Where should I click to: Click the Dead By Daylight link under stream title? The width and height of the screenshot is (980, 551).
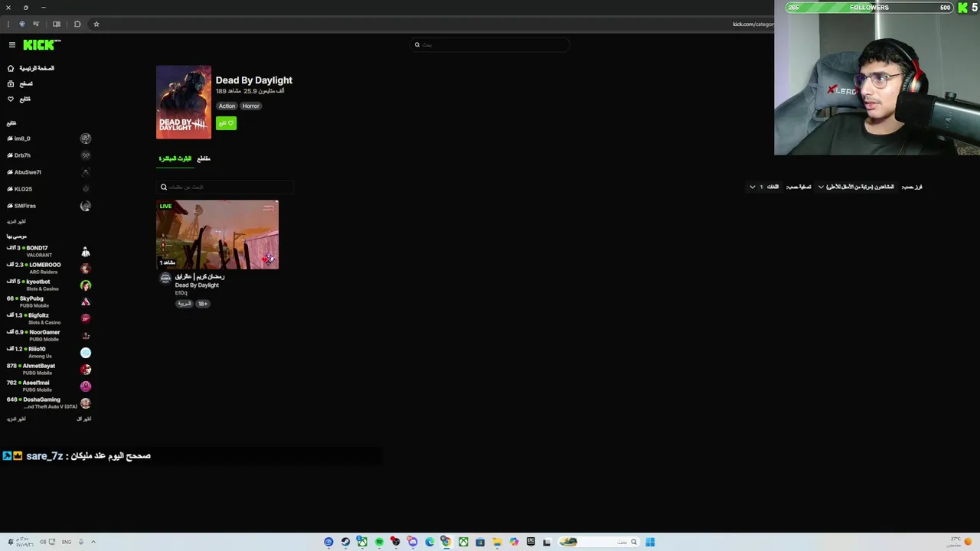pyautogui.click(x=197, y=285)
